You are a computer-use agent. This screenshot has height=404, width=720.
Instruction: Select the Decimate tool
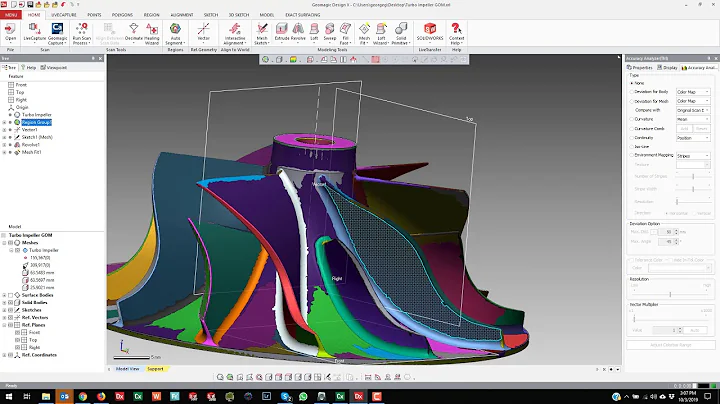pos(134,33)
